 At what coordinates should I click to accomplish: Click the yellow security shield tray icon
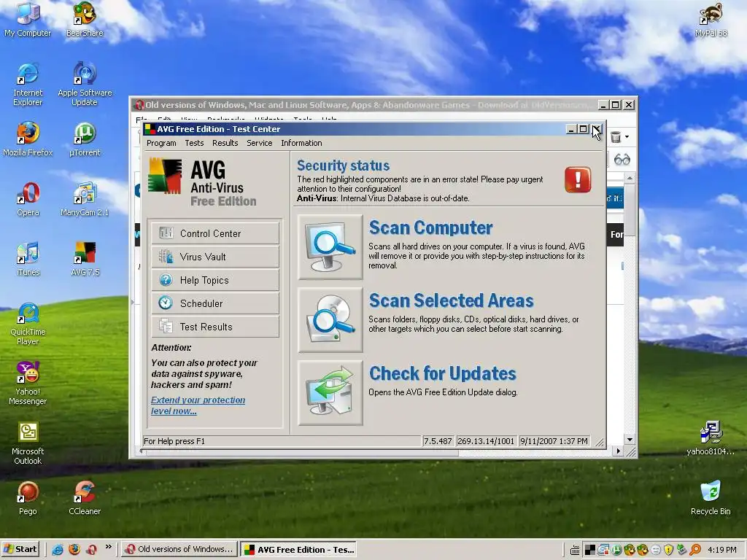(x=668, y=550)
